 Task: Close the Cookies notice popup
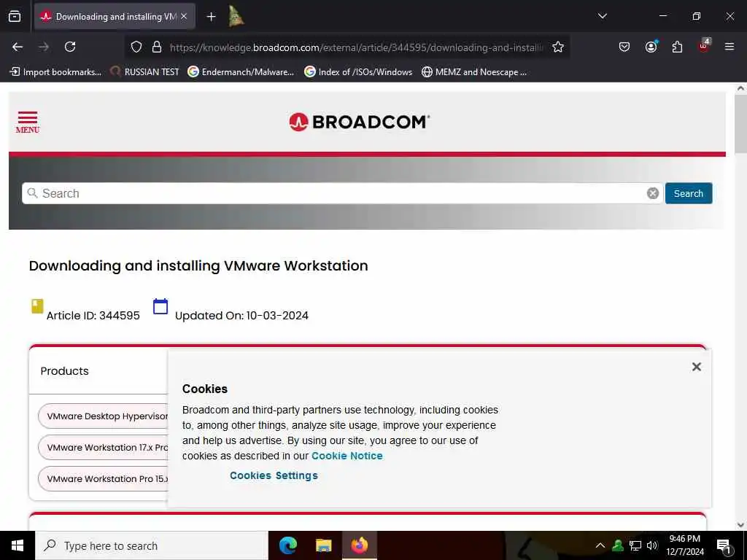point(697,367)
